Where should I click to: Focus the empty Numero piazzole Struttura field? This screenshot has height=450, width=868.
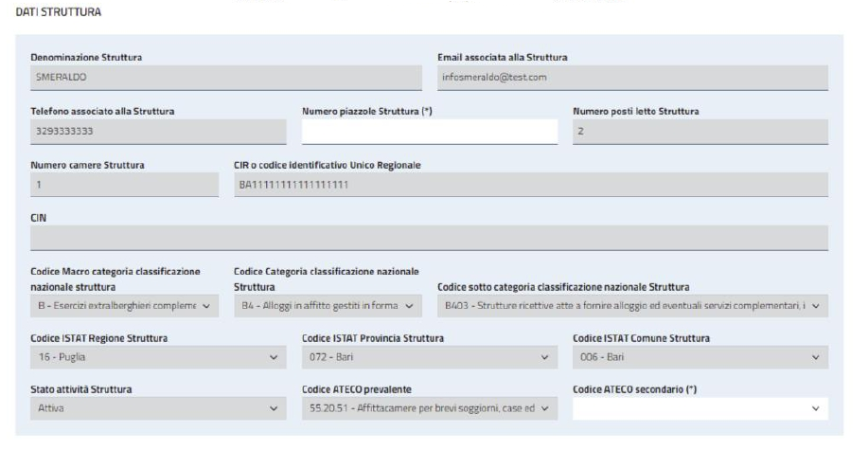[430, 132]
